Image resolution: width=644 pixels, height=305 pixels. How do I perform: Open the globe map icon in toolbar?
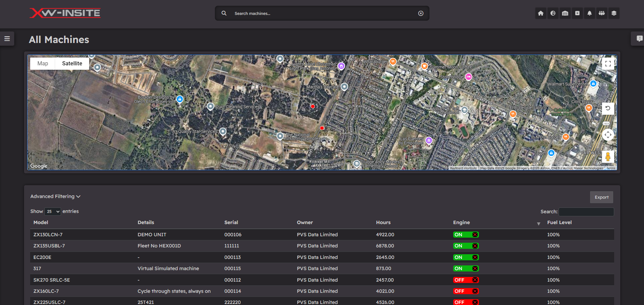click(553, 13)
